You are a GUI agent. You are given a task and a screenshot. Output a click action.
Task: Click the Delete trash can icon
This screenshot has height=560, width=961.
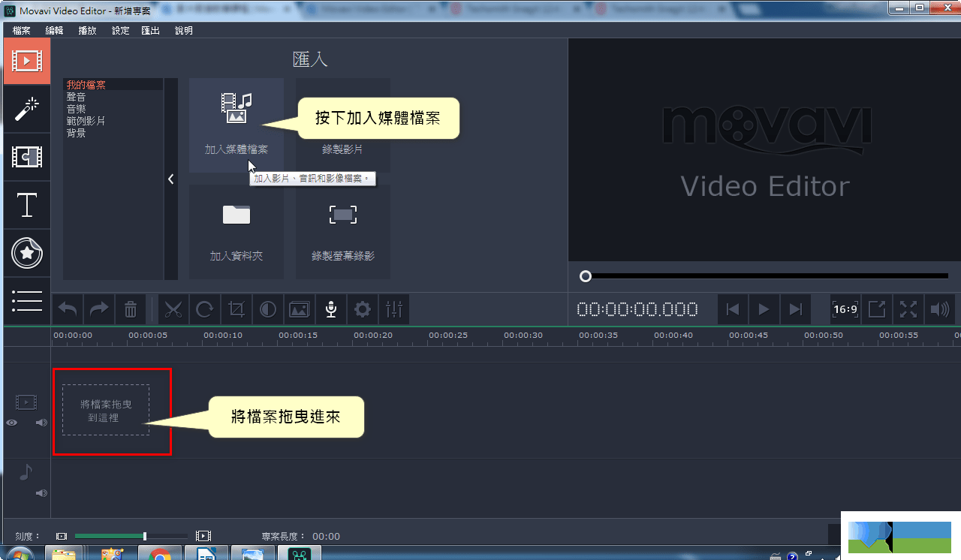(x=131, y=309)
